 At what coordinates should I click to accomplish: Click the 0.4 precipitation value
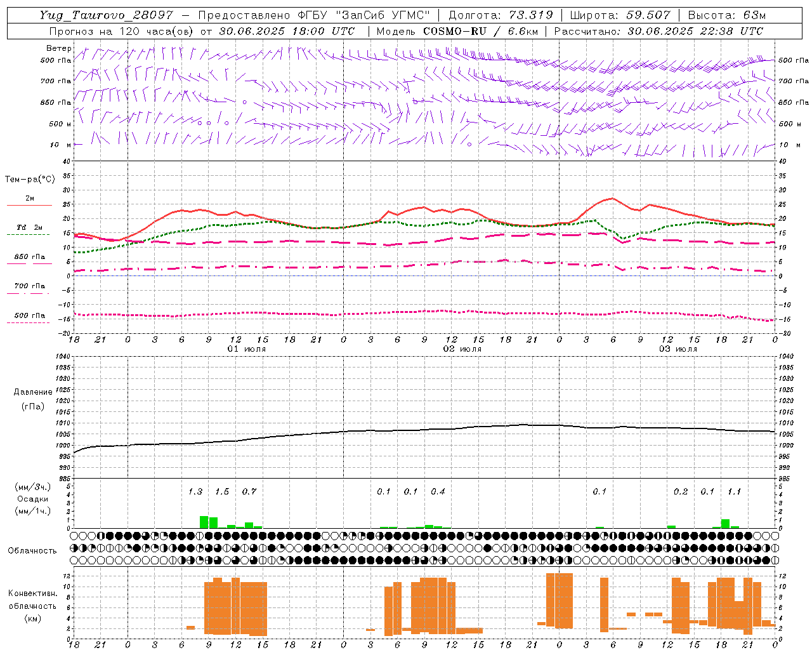[x=438, y=492]
